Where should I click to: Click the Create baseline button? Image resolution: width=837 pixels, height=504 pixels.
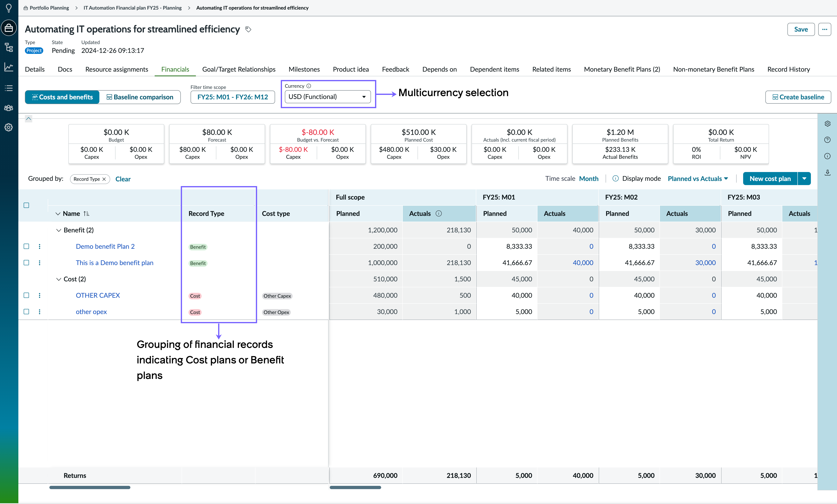coord(798,97)
